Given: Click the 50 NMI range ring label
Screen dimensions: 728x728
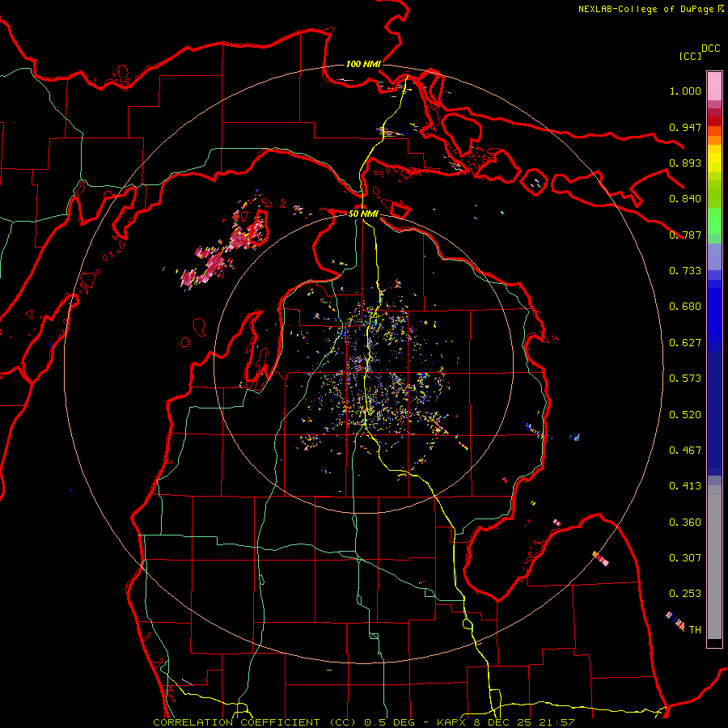Looking at the screenshot, I should (x=363, y=214).
